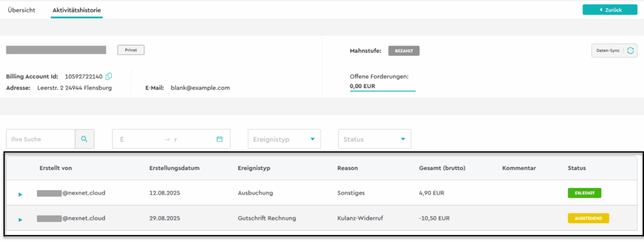Click the BEZAHLT Mahnstufe badge
Screen dimensions: 644x242
pos(404,51)
